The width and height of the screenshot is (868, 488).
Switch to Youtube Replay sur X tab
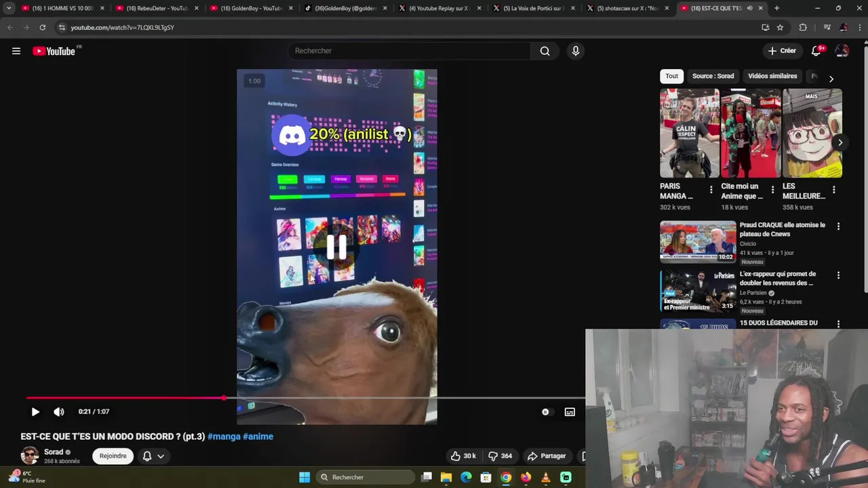click(439, 8)
